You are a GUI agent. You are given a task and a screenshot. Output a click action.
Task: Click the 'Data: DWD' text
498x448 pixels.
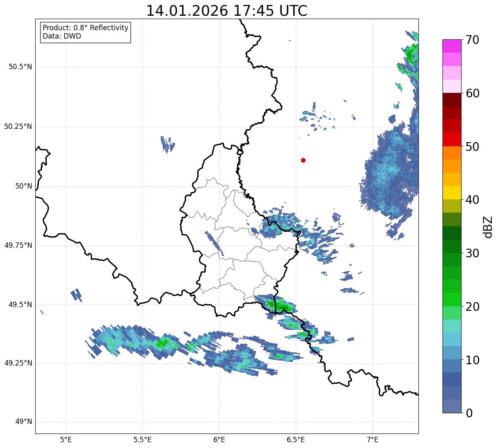pos(62,36)
